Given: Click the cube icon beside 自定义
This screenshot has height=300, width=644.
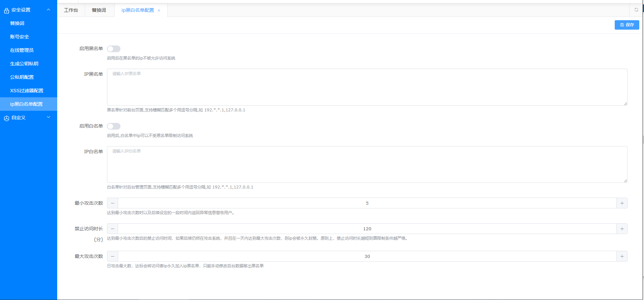Looking at the screenshot, I should pyautogui.click(x=6, y=118).
